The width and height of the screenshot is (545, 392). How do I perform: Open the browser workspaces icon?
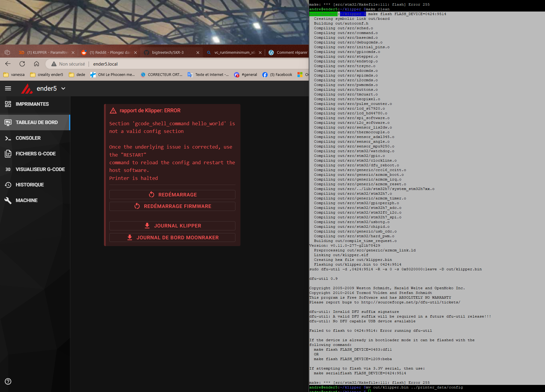pyautogui.click(x=7, y=52)
